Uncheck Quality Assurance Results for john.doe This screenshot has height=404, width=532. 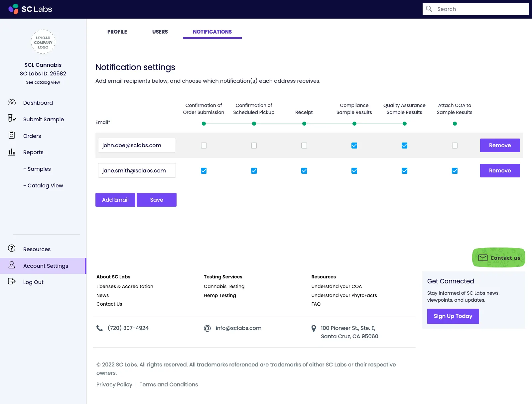(405, 146)
